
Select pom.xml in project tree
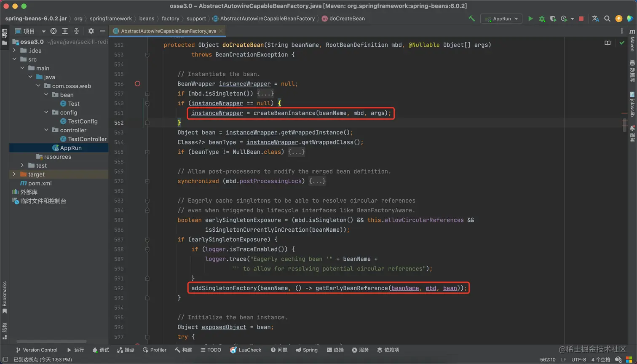click(36, 183)
